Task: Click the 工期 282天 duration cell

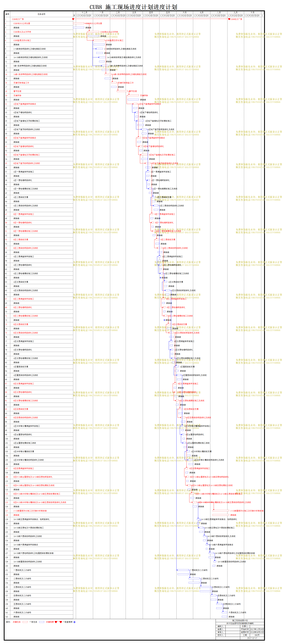Action: coord(257,635)
